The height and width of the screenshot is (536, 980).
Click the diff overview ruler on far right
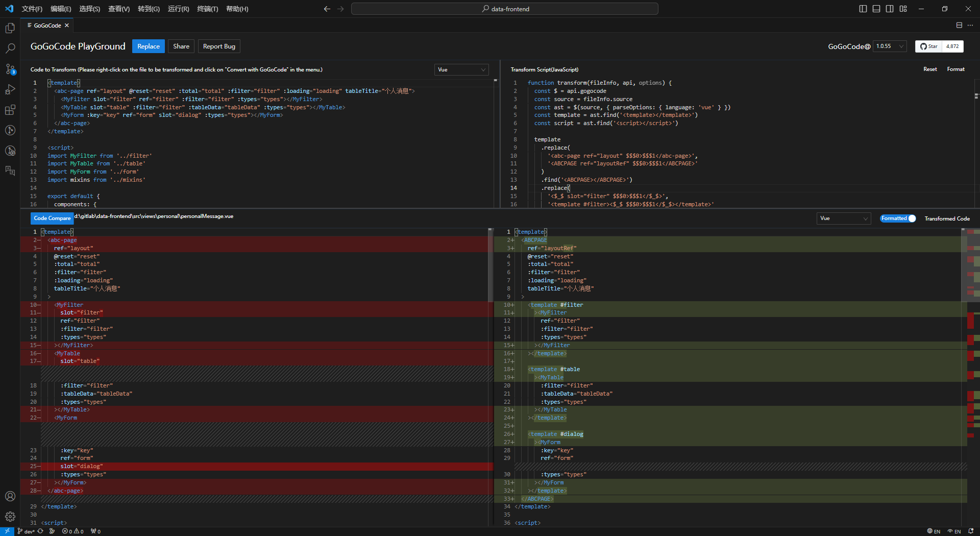973,378
